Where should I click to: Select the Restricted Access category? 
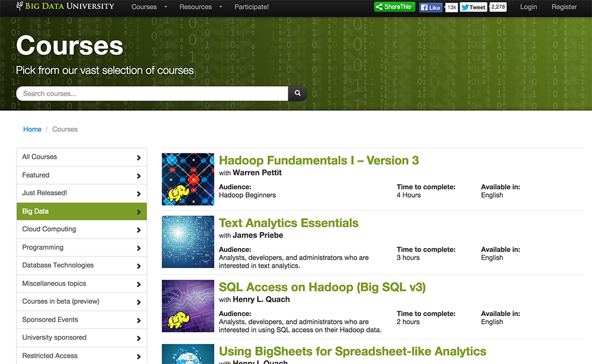82,356
